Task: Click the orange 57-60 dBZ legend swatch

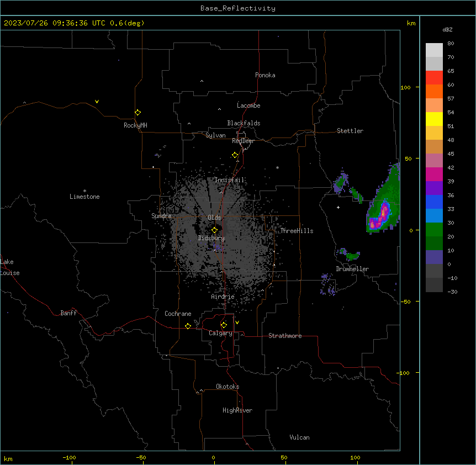Action: pyautogui.click(x=434, y=91)
